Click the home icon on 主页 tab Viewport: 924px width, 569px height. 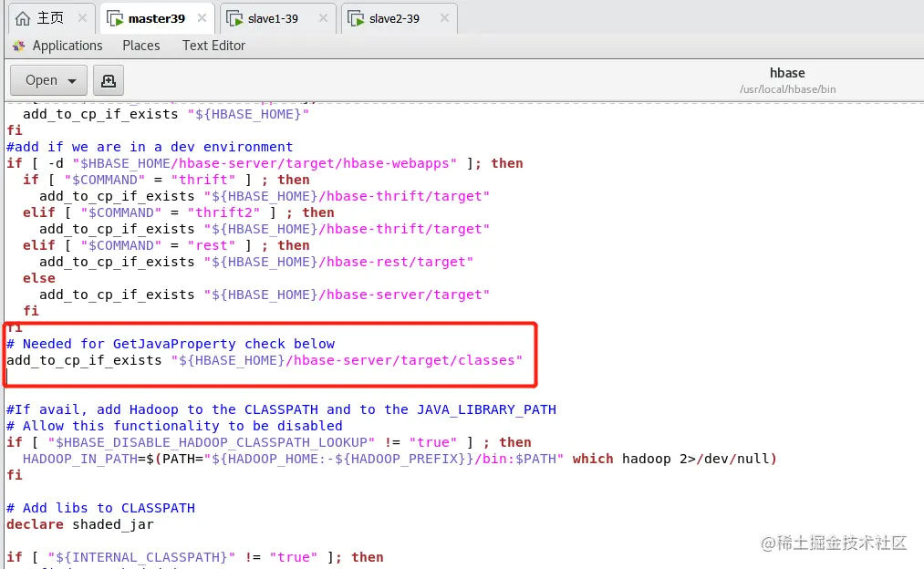click(23, 18)
